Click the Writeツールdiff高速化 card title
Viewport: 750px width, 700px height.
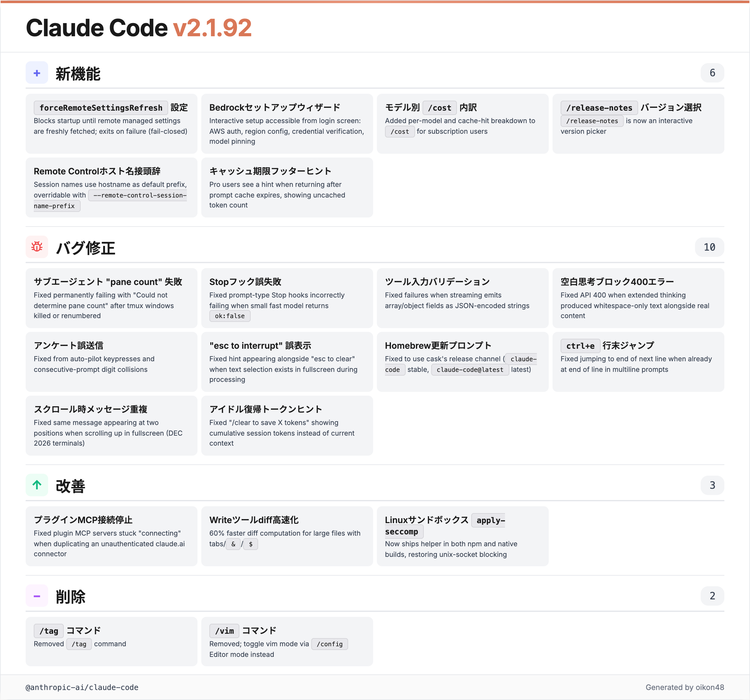tap(254, 520)
